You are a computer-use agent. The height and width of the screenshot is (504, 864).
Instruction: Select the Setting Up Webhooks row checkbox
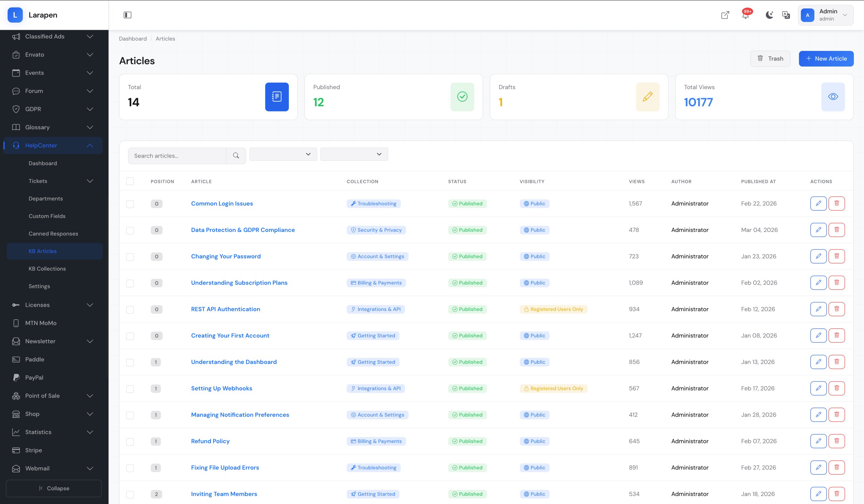click(x=130, y=389)
